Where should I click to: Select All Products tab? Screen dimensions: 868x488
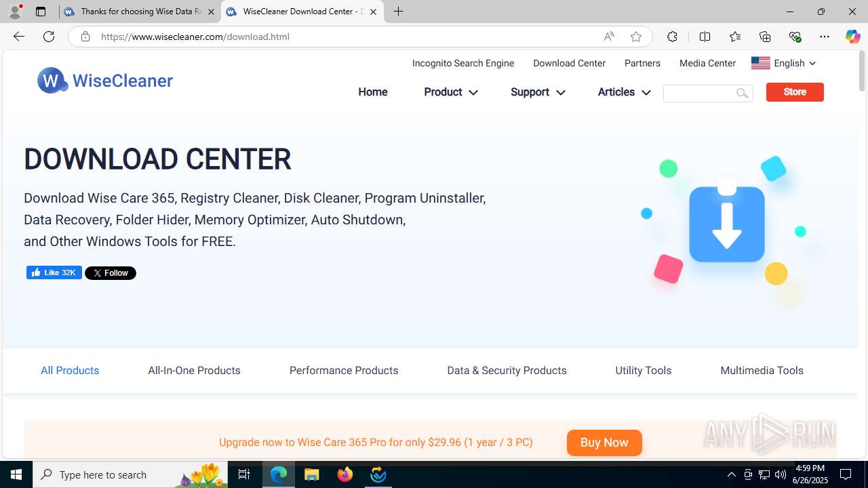tap(70, 370)
